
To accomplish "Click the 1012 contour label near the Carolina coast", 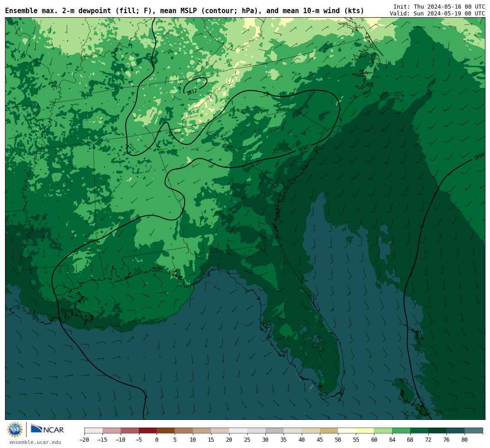I will 303,148.
